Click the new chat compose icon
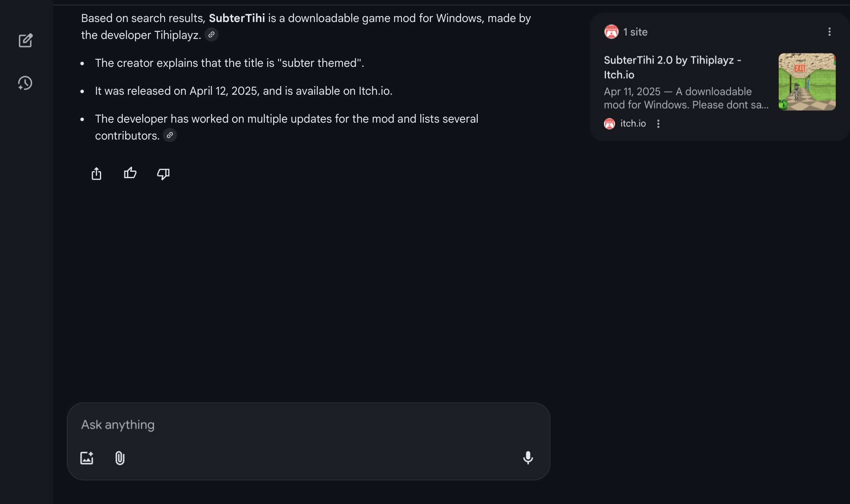850x504 pixels. pyautogui.click(x=26, y=40)
